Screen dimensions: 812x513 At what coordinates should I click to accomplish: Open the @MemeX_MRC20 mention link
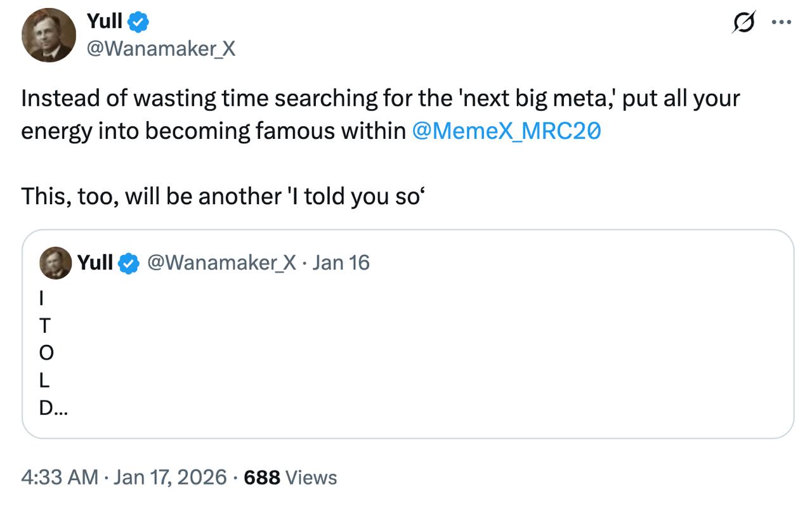(506, 131)
